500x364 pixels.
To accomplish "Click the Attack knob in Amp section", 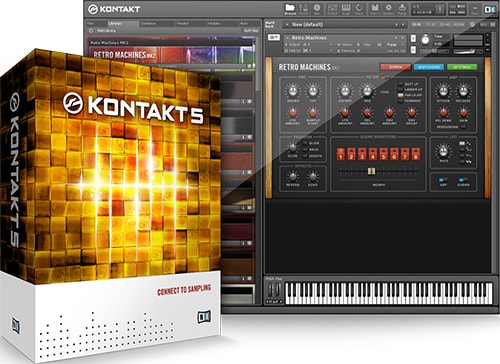I will coord(443,90).
